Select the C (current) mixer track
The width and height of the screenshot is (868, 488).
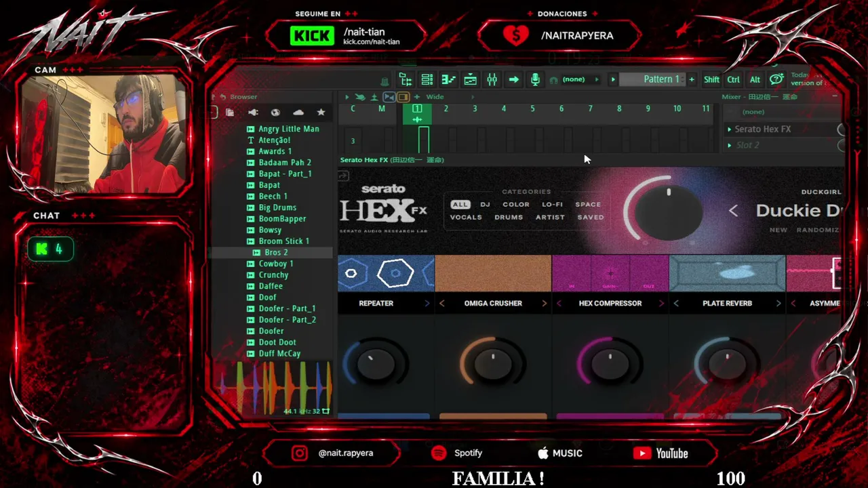353,109
